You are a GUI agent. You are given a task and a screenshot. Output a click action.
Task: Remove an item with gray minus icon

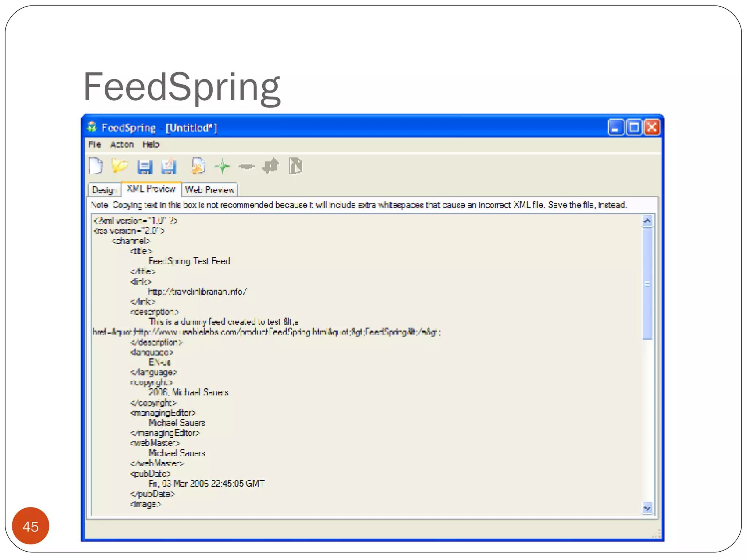(x=247, y=167)
